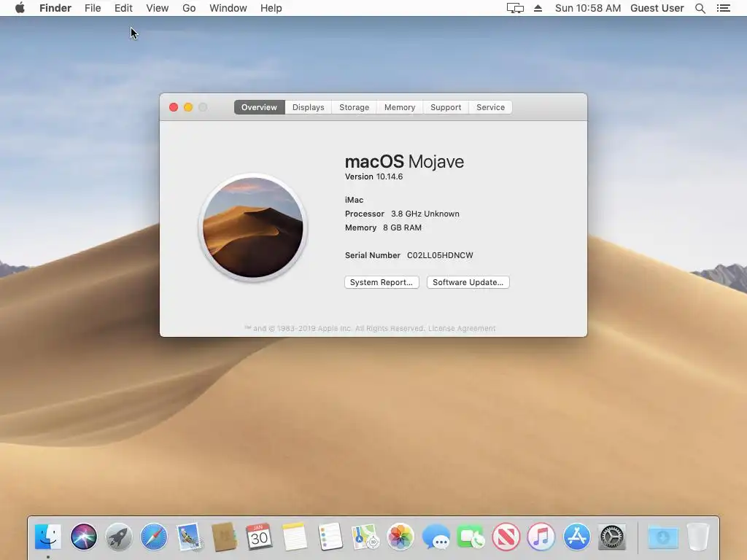Click the Version 10.14.6 text

pyautogui.click(x=374, y=176)
